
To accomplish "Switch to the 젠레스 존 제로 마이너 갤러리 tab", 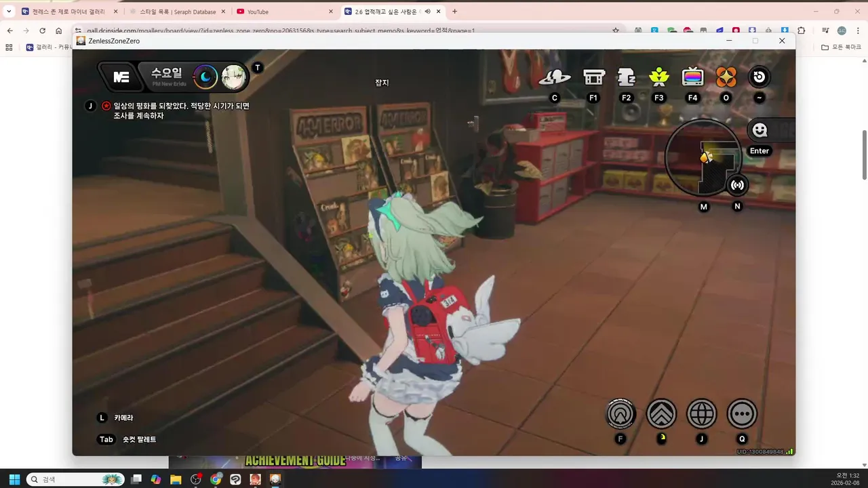I will pos(68,12).
